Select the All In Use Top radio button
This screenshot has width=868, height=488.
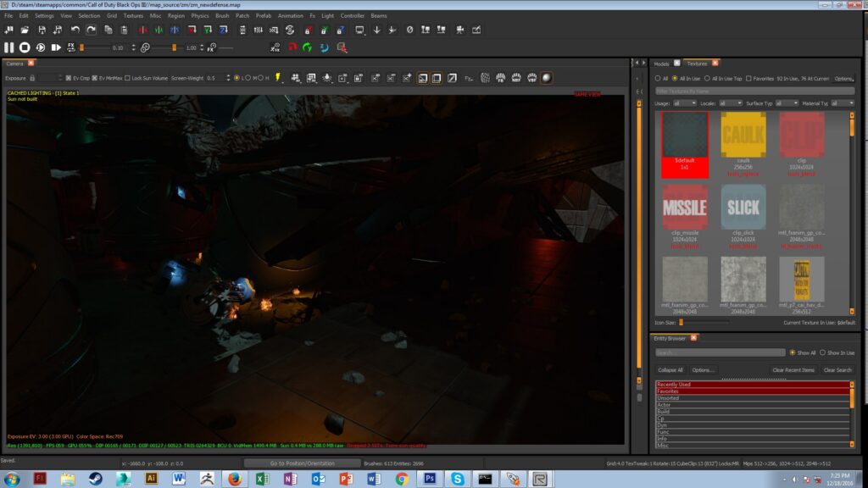[707, 78]
